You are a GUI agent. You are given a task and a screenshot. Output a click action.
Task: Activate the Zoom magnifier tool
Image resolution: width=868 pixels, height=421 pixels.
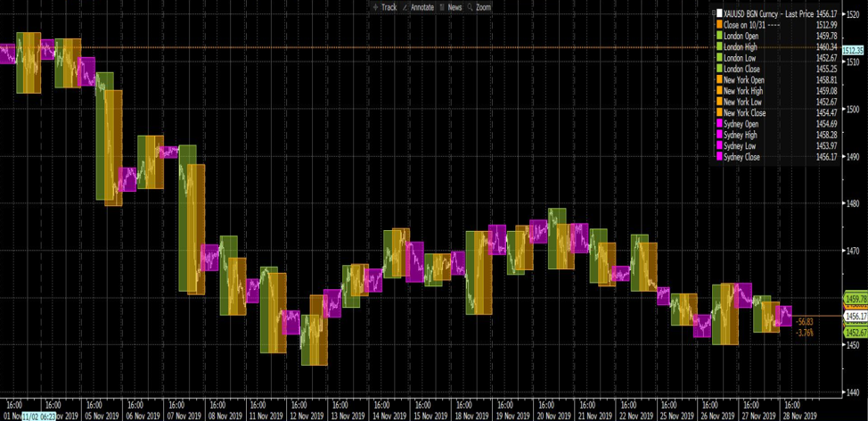pyautogui.click(x=479, y=7)
